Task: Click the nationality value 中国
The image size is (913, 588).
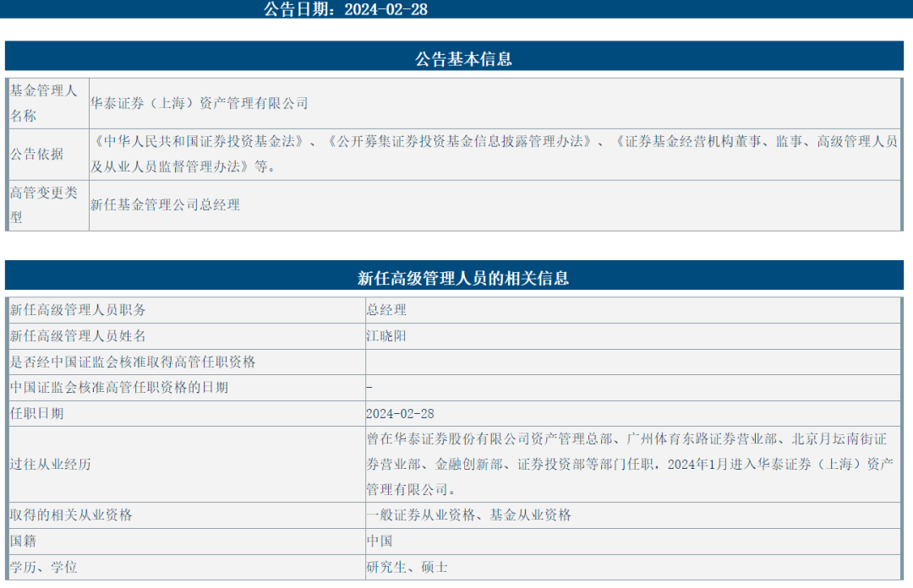Action: point(379,542)
